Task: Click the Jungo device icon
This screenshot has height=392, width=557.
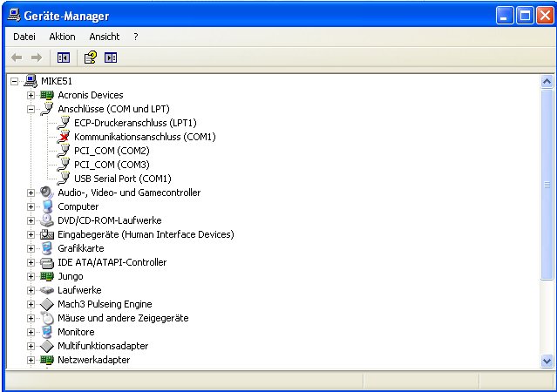Action: pyautogui.click(x=47, y=276)
